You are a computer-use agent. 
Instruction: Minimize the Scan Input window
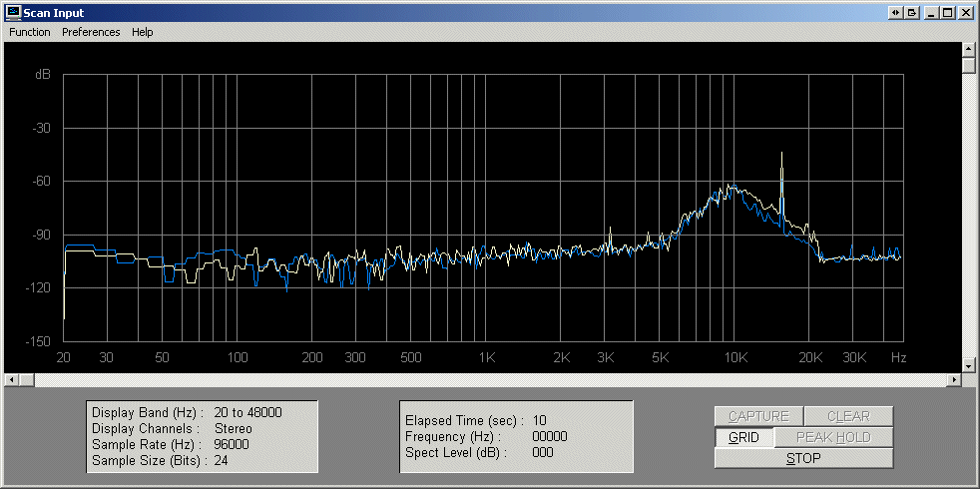click(932, 13)
